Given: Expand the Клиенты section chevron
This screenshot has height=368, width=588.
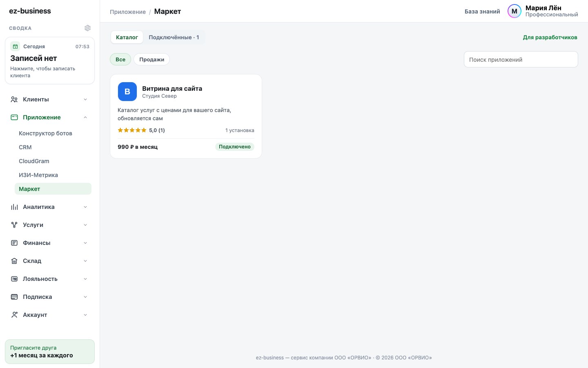Looking at the screenshot, I should tap(85, 99).
